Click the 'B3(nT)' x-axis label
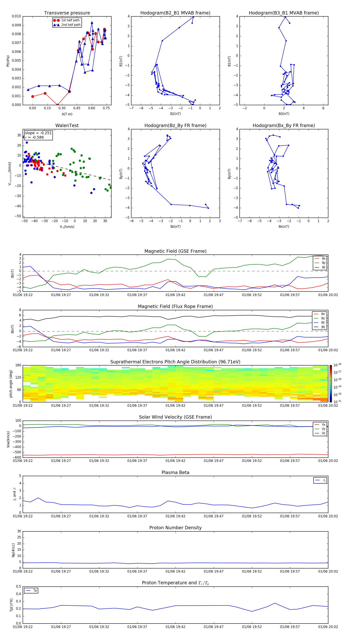 point(284,114)
